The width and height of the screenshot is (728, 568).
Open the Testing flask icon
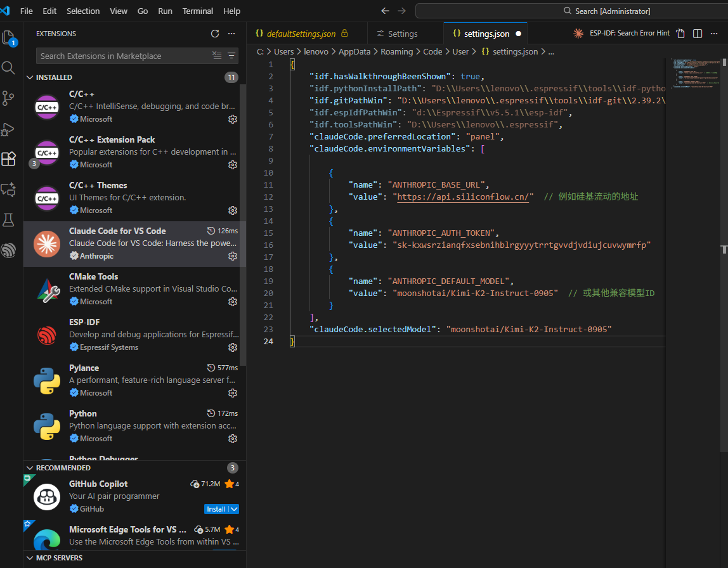pos(8,220)
